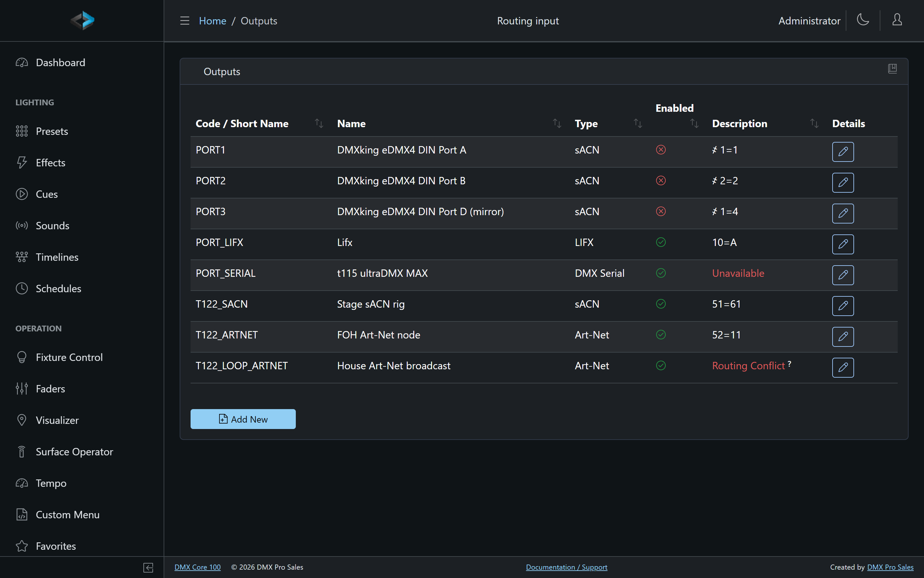Open DMX Core 100 footer link
This screenshot has height=578, width=924.
[197, 567]
